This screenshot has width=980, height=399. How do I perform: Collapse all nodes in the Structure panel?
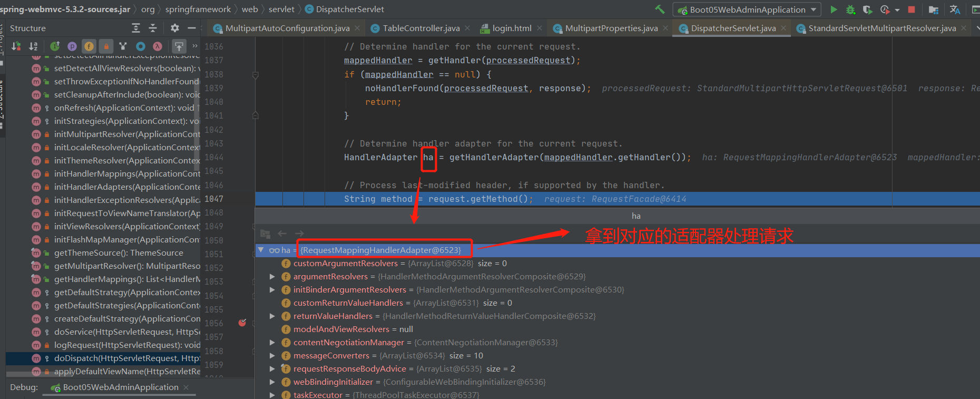153,28
